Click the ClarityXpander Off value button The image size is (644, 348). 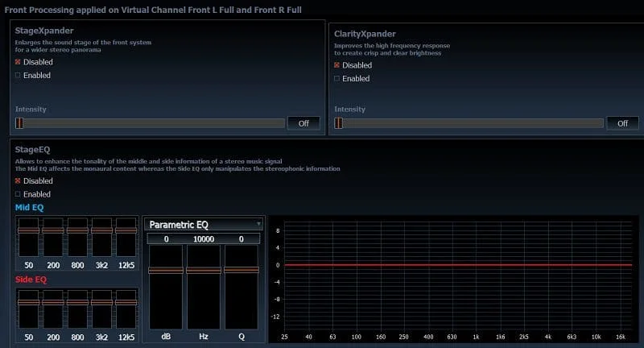point(622,123)
